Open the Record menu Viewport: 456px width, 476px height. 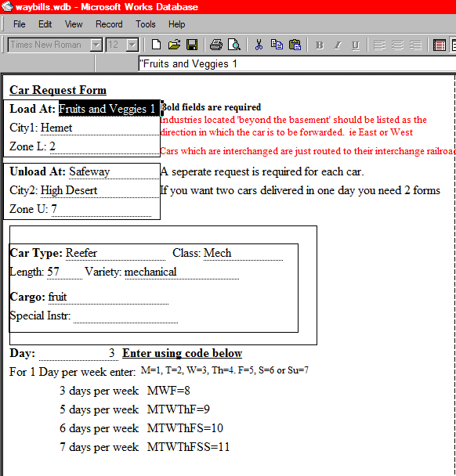coord(109,24)
